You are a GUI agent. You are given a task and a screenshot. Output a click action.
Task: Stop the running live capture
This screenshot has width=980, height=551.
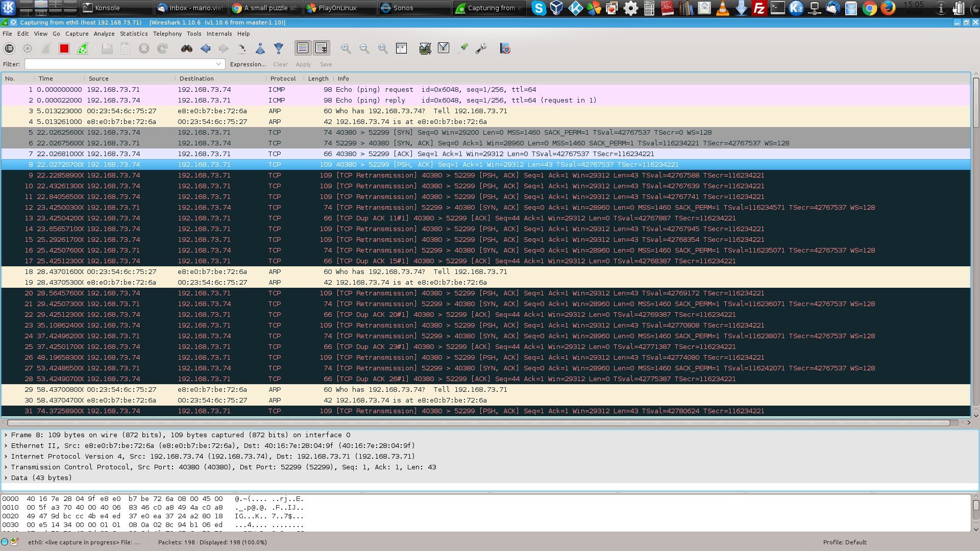64,48
